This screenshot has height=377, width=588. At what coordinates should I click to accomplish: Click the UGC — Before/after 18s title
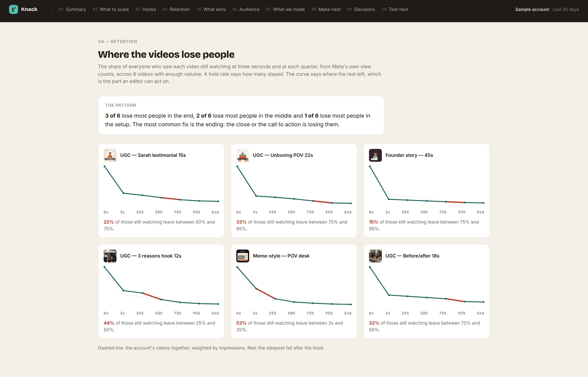[x=412, y=256]
